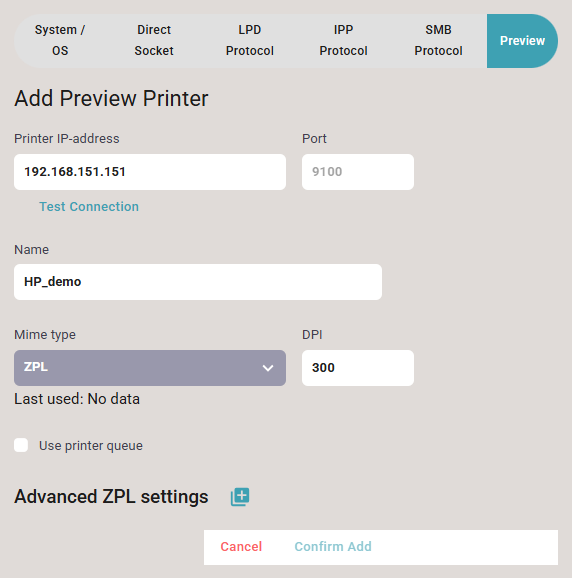Open the LPD Protocol tab
572x578 pixels.
click(x=250, y=41)
